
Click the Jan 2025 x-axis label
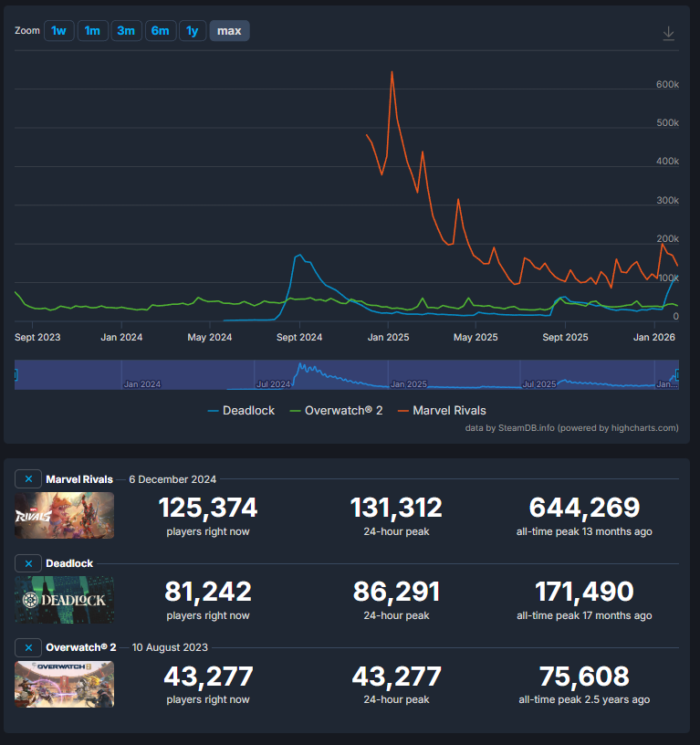coord(388,337)
